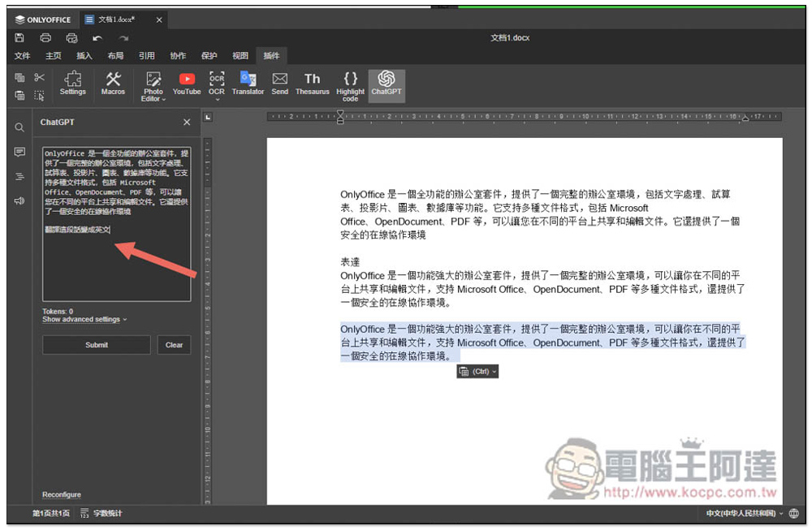Switch to the 协作 tab
812x530 pixels.
click(178, 55)
